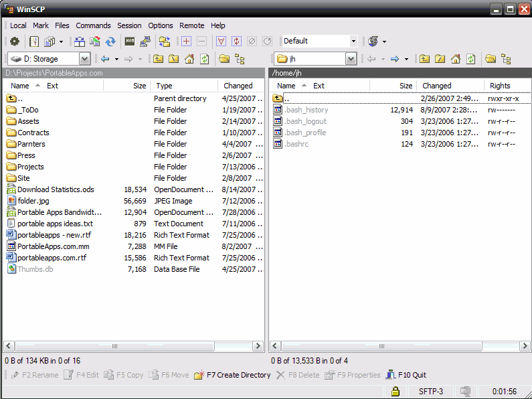Click F7 Create Directory button
Screen dimensions: 532x399
[232, 375]
